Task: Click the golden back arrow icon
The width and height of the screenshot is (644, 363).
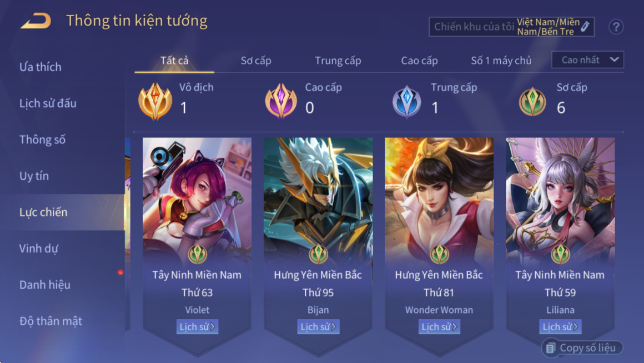Action: click(36, 21)
